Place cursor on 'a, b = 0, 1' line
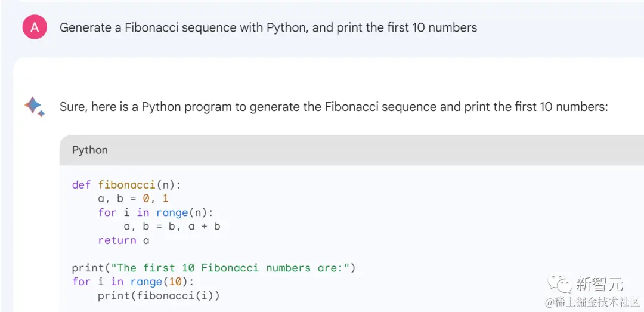The image size is (644, 312). click(x=133, y=199)
